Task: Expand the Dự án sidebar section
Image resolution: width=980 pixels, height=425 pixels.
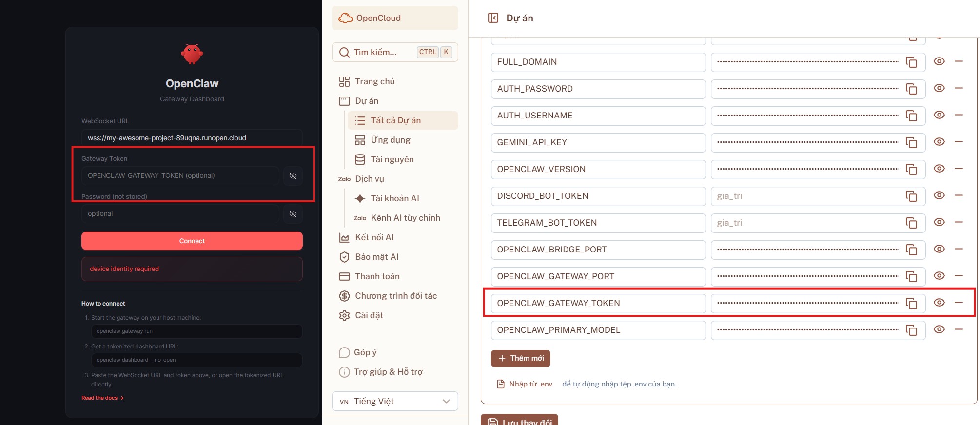Action: click(x=366, y=101)
